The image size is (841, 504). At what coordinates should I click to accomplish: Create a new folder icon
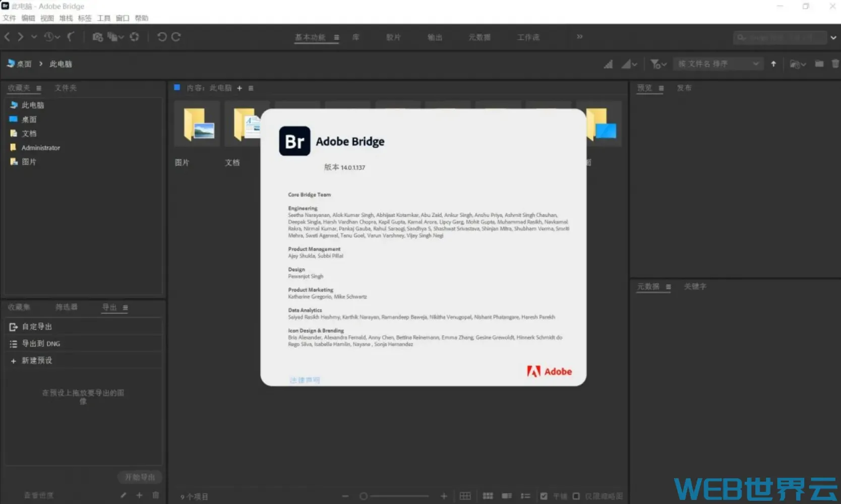819,64
